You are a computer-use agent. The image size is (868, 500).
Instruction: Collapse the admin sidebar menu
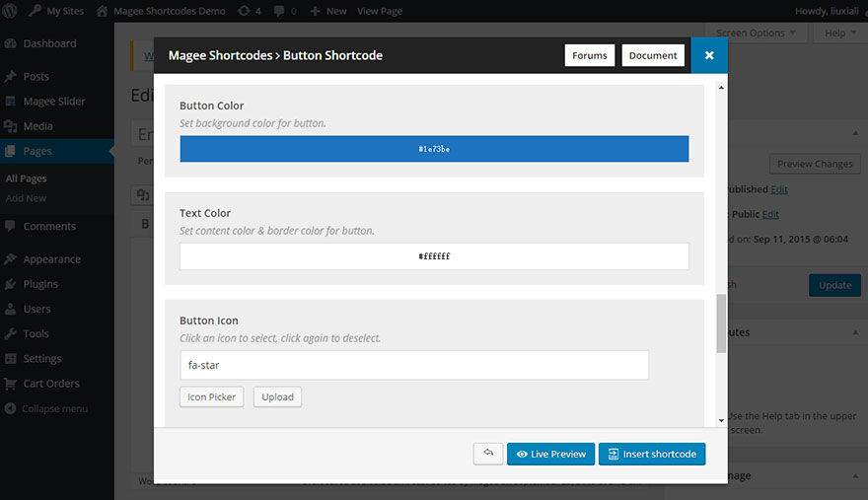(x=54, y=408)
